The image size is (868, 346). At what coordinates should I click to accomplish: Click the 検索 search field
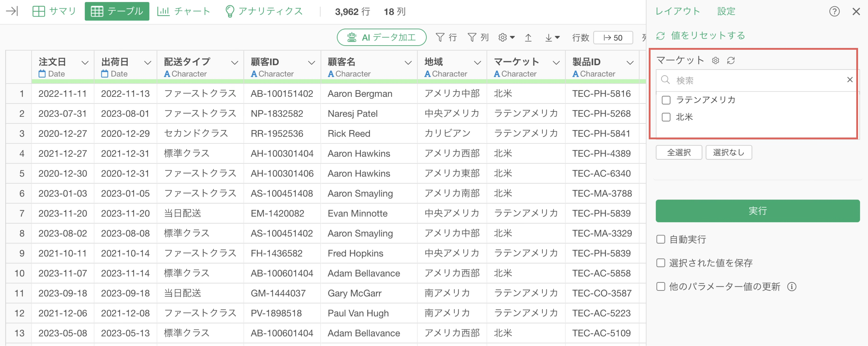tap(755, 80)
